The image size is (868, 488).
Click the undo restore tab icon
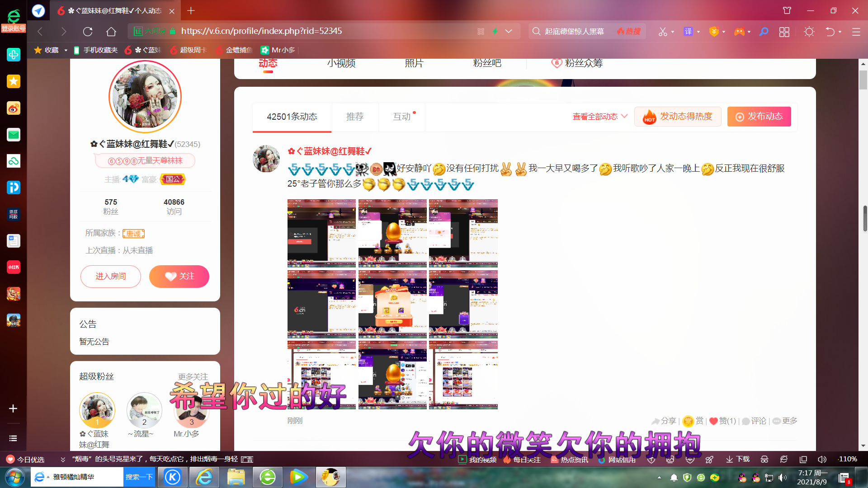click(830, 31)
